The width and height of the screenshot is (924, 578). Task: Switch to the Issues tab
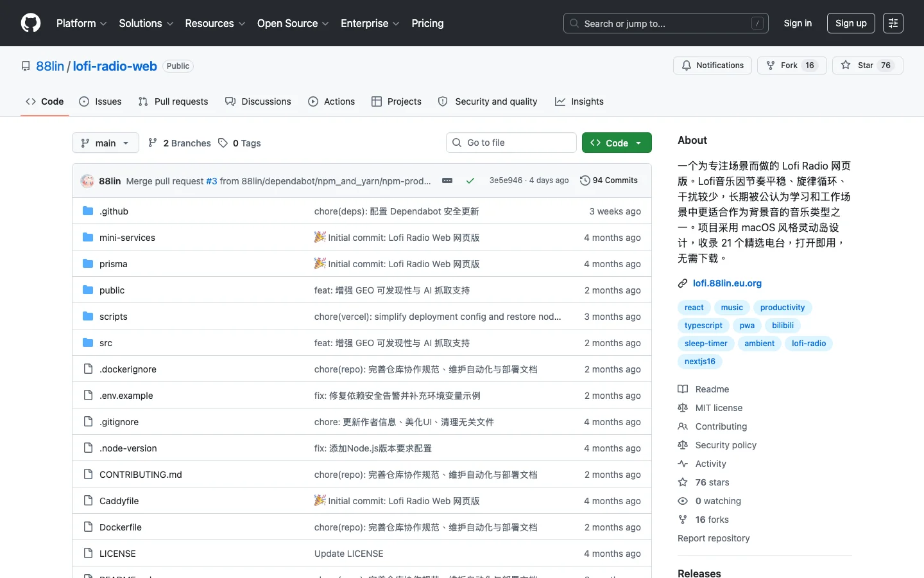[x=100, y=101]
